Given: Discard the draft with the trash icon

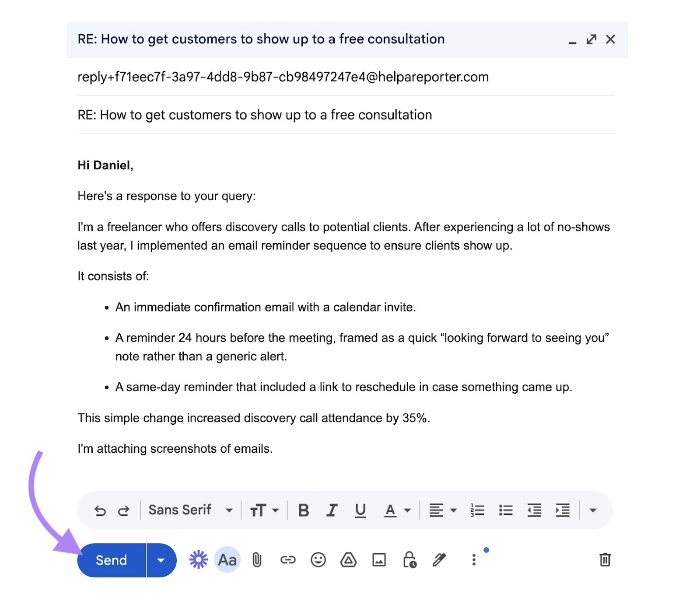Looking at the screenshot, I should pos(606,560).
